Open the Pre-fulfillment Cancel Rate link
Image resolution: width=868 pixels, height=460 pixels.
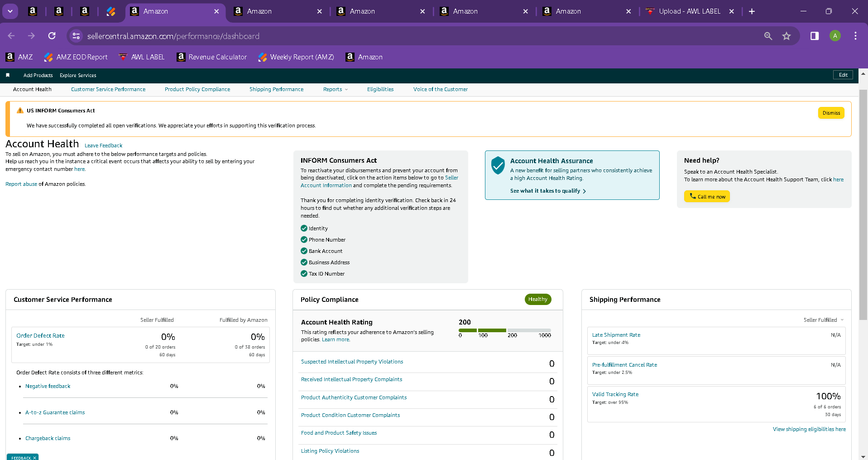click(624, 365)
